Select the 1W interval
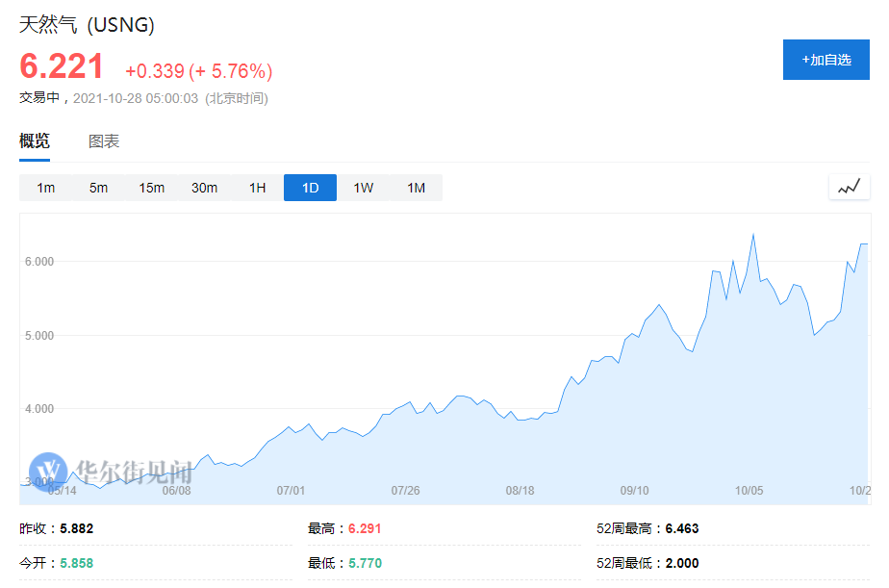This screenshot has width=889, height=588. (x=364, y=188)
